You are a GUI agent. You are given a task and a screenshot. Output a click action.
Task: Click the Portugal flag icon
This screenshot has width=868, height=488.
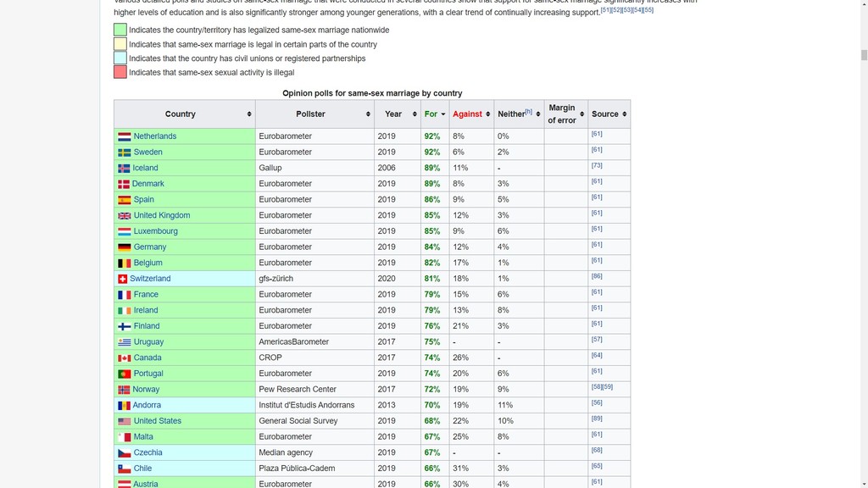click(x=124, y=374)
